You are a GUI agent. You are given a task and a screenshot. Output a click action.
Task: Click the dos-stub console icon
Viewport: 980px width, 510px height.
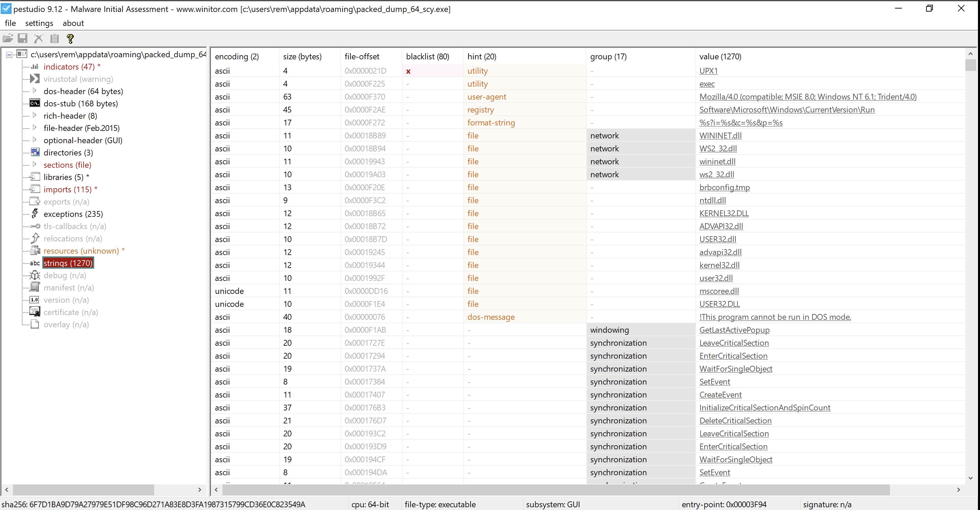34,103
